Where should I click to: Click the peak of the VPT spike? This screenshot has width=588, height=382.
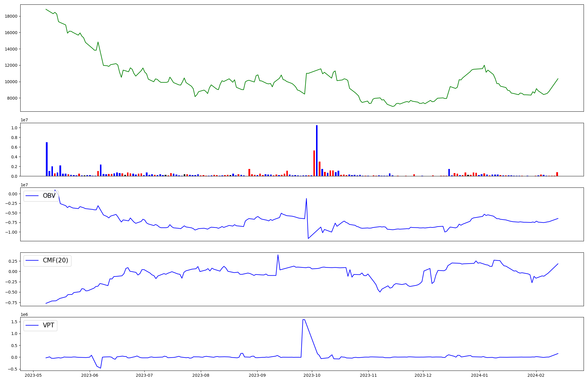[x=304, y=320]
